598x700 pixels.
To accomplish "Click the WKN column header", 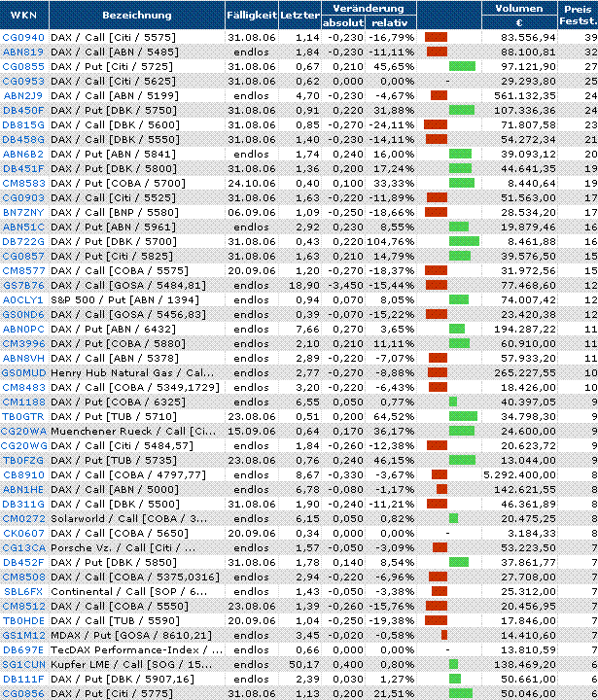I will [23, 16].
